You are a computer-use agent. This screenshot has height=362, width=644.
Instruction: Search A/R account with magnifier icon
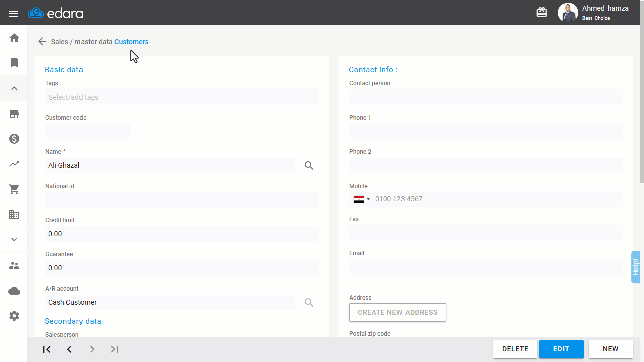pyautogui.click(x=309, y=302)
